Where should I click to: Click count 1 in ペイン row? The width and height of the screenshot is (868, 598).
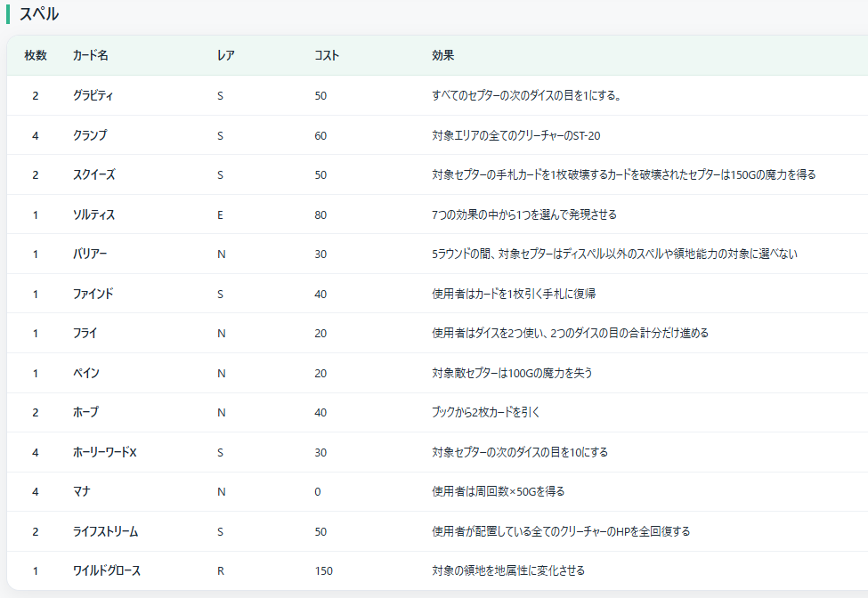point(36,374)
